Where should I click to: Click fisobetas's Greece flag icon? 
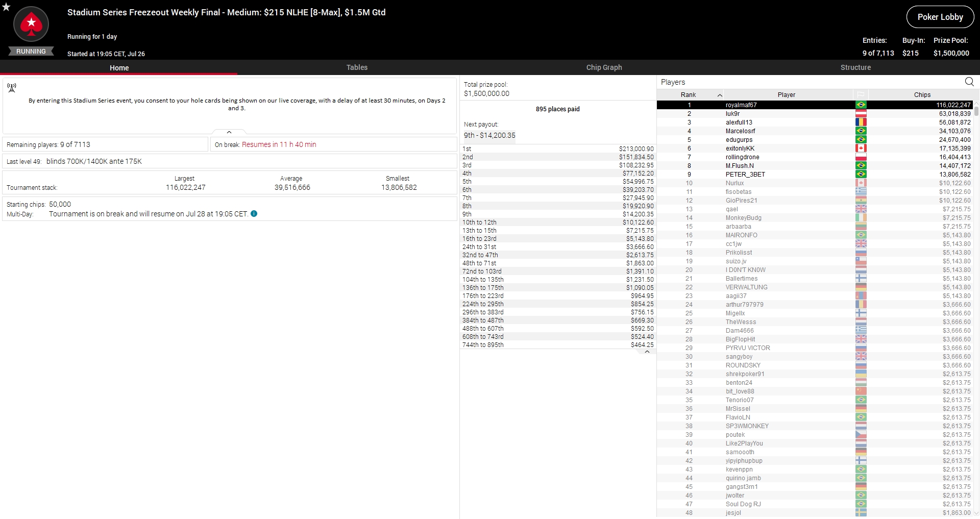point(861,192)
